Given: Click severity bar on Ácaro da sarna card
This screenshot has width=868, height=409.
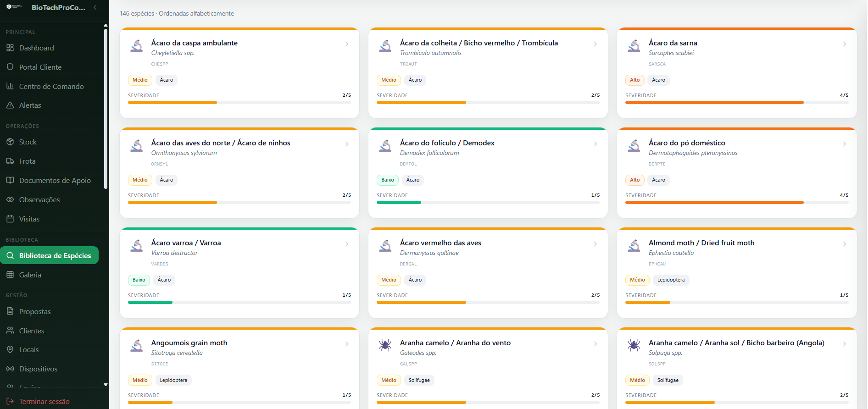Looking at the screenshot, I should pyautogui.click(x=737, y=103).
